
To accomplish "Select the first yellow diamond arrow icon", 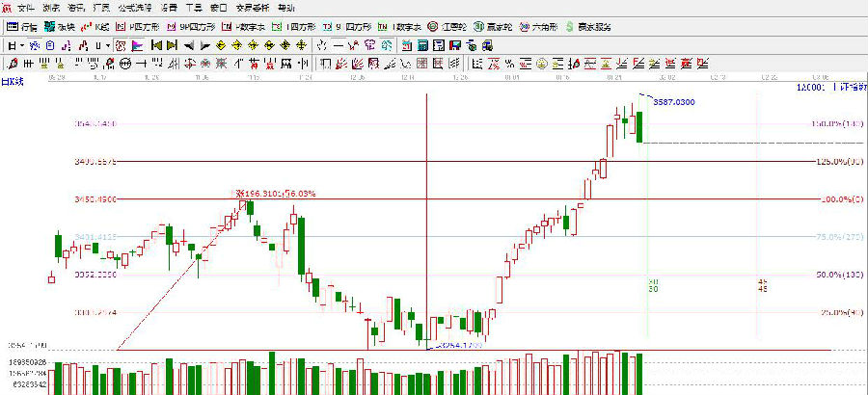I will tap(222, 45).
